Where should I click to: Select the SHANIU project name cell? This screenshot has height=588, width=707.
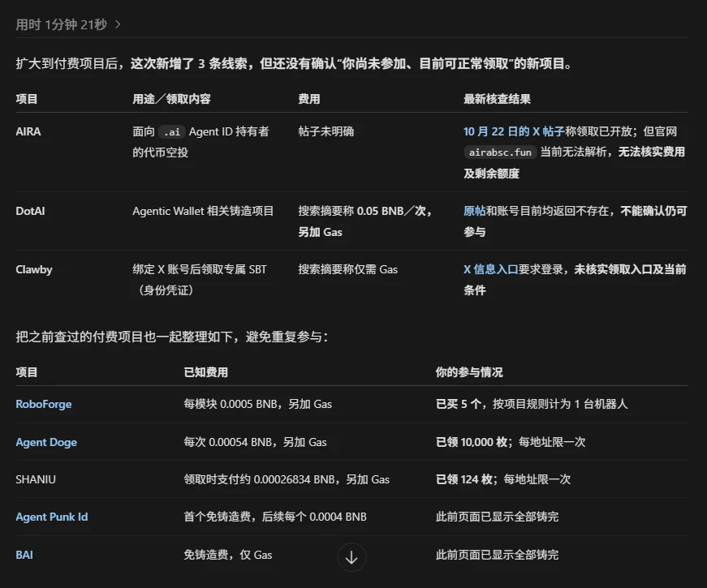(36, 479)
